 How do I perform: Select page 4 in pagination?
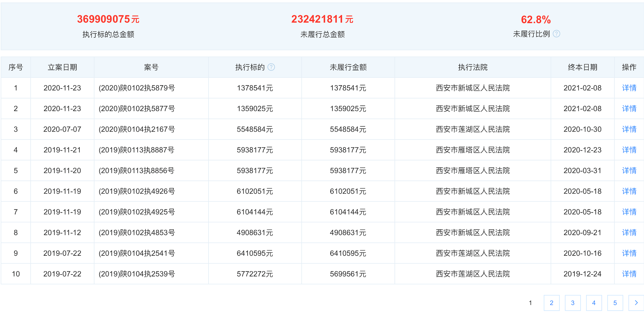click(594, 303)
